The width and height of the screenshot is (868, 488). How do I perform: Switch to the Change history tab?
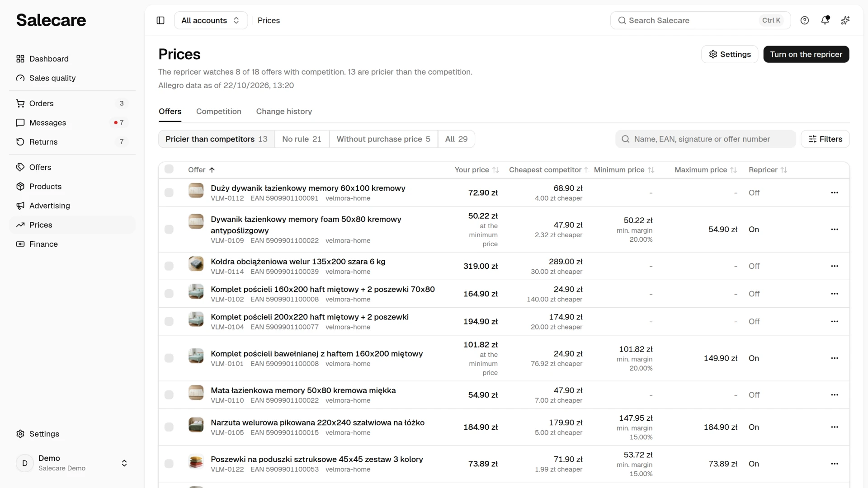coord(284,112)
